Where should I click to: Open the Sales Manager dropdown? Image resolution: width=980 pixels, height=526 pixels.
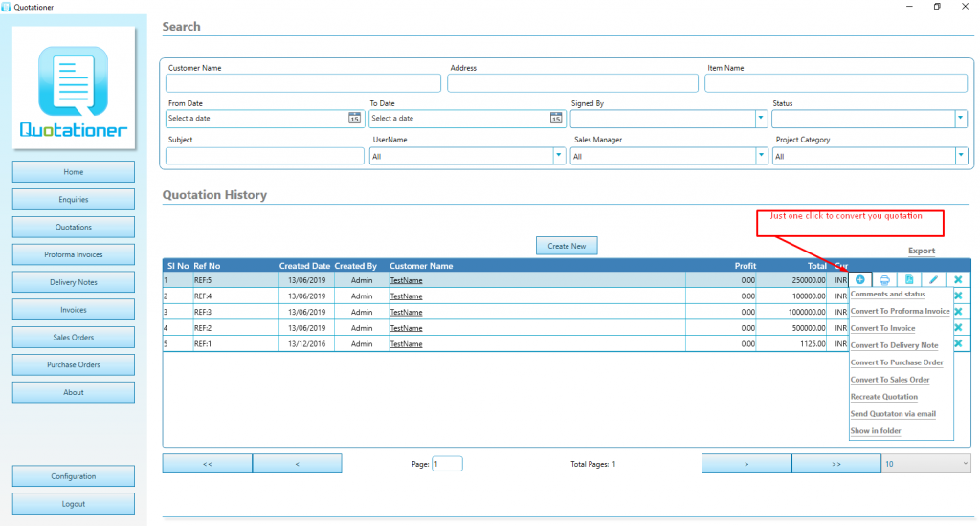tap(761, 156)
